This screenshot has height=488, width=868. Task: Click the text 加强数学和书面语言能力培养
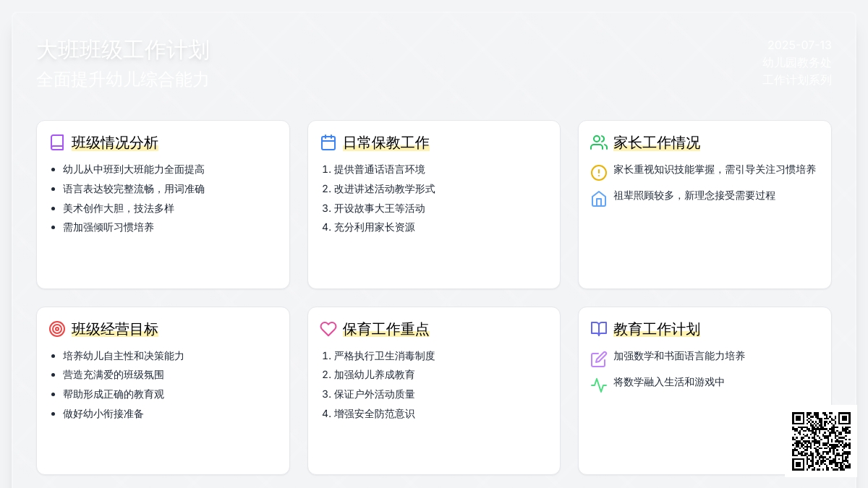coord(679,356)
